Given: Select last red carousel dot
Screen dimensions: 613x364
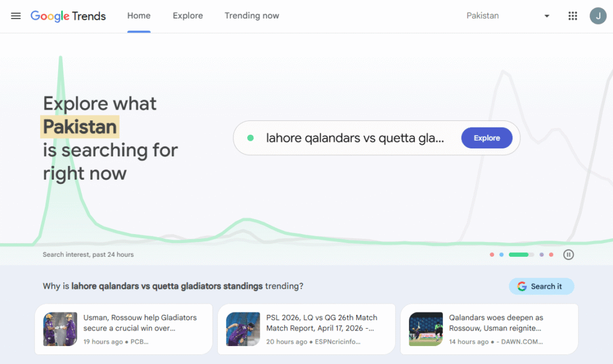Looking at the screenshot, I should point(551,255).
